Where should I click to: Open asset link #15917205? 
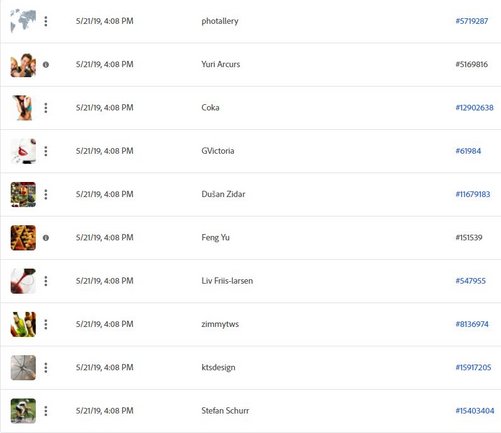(473, 367)
